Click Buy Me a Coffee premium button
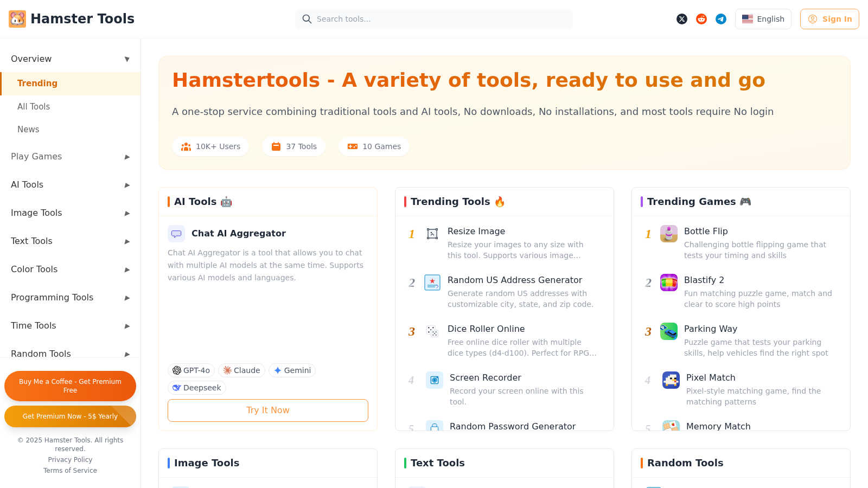This screenshot has height=488, width=868. [x=70, y=386]
